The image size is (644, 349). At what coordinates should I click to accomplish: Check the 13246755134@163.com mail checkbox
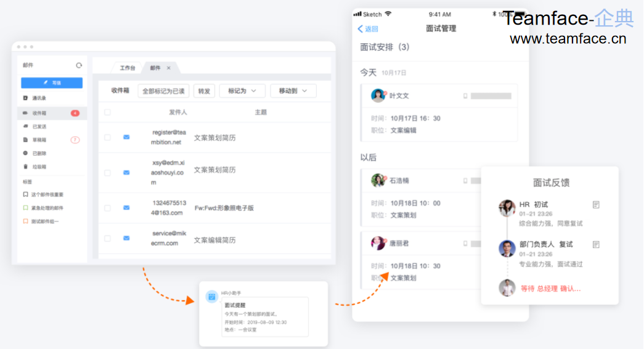click(x=108, y=208)
